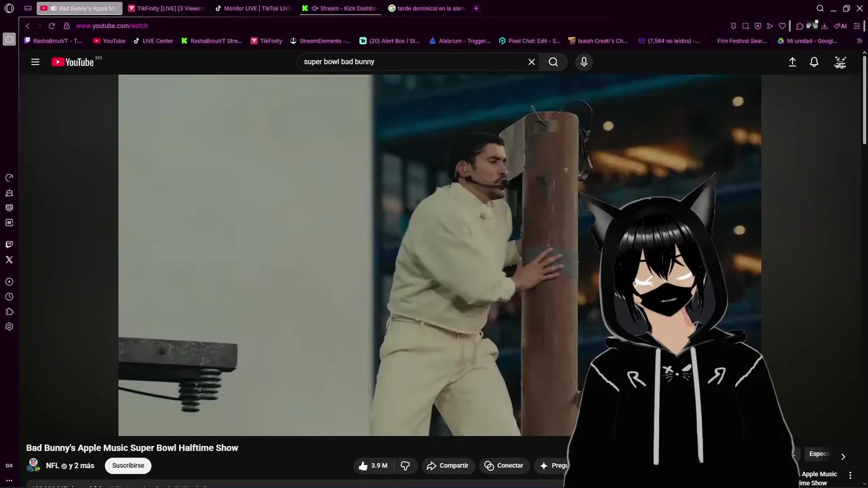Open the sidebar settings gear
This screenshot has height=488, width=868.
tap(9, 327)
